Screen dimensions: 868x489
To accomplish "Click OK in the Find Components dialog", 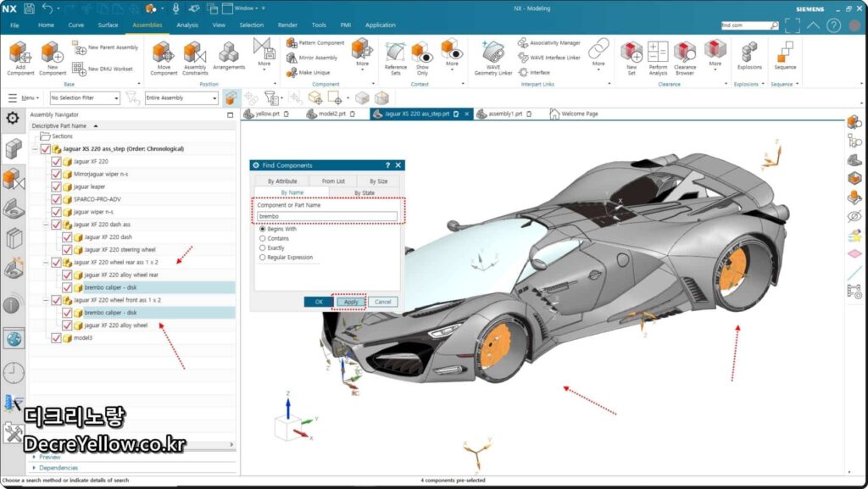I will coord(319,302).
